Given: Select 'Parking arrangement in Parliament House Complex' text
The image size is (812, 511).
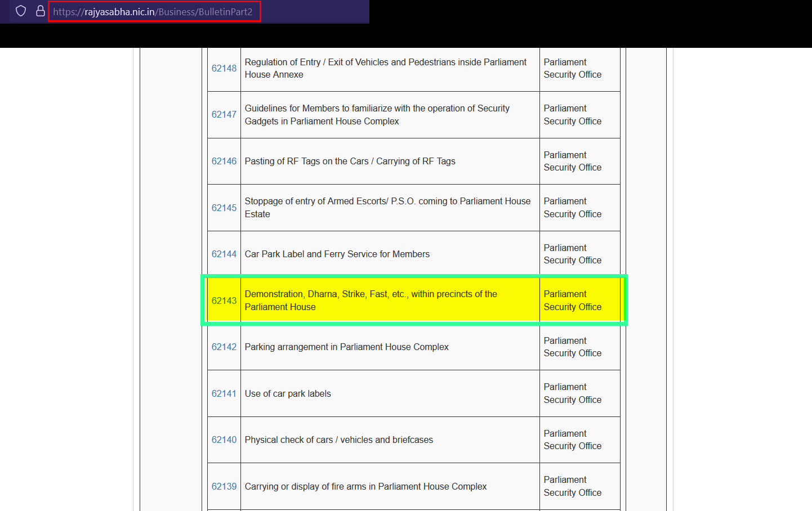Looking at the screenshot, I should [347, 347].
